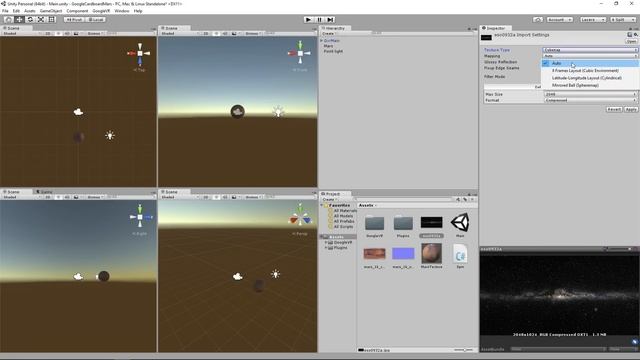The width and height of the screenshot is (640, 360).
Task: Open the Hierarchy Create dropdown
Action: point(329,33)
